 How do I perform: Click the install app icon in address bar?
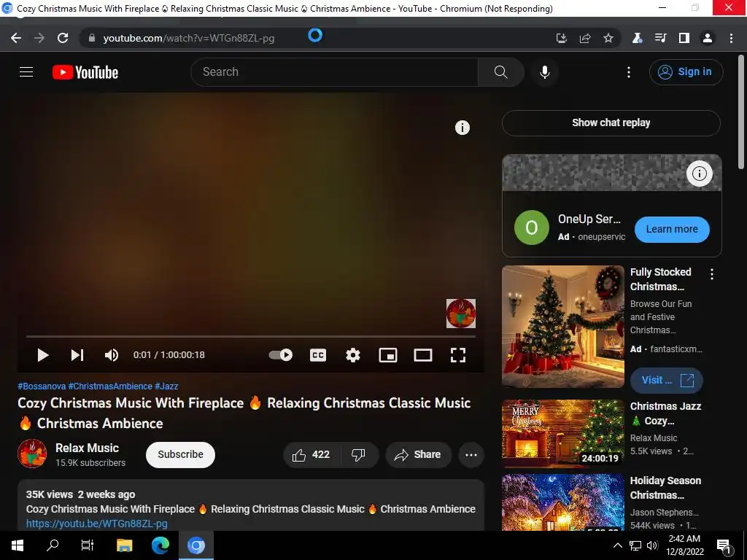(562, 38)
